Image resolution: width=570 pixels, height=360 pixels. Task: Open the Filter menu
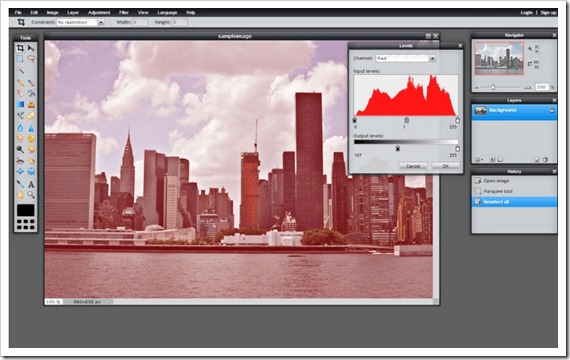point(124,13)
